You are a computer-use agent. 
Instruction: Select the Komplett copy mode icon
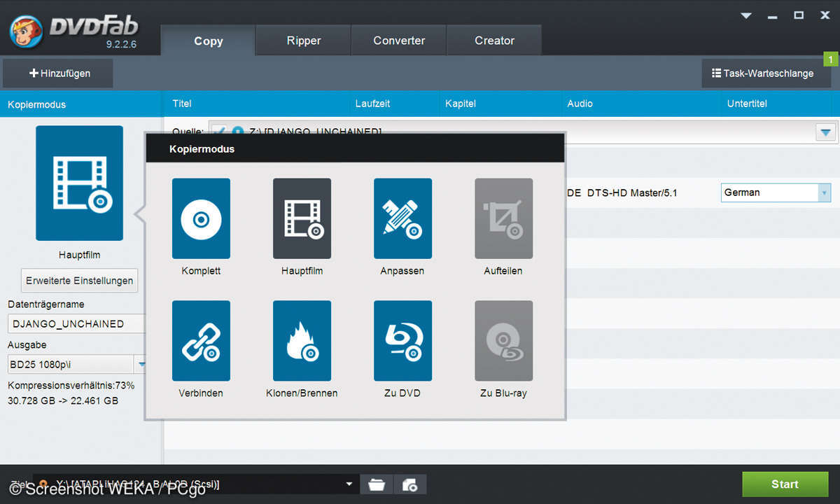click(201, 218)
